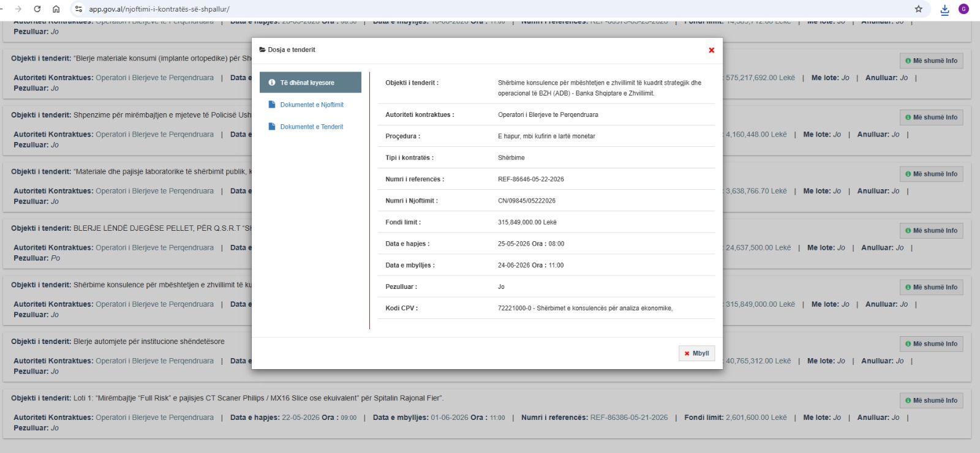Open Më shumë Info for background Shërbime konsulence tender
This screenshot has height=453, width=980.
[931, 287]
